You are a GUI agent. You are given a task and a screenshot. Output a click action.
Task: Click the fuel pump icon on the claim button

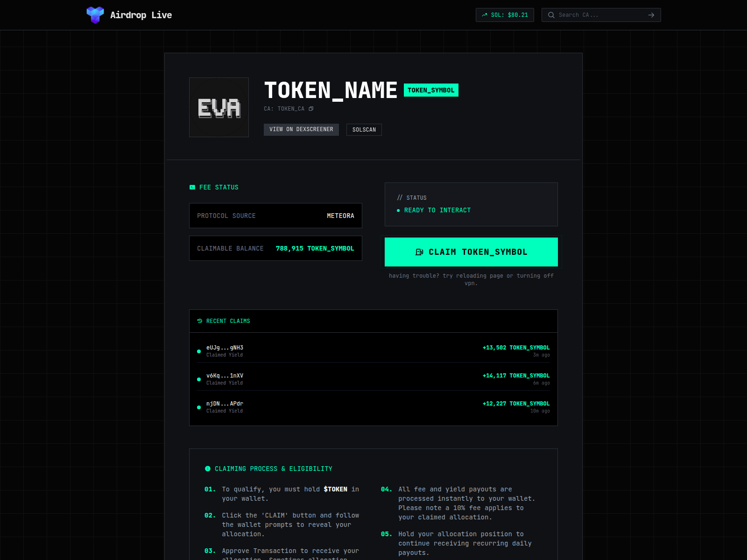click(420, 252)
